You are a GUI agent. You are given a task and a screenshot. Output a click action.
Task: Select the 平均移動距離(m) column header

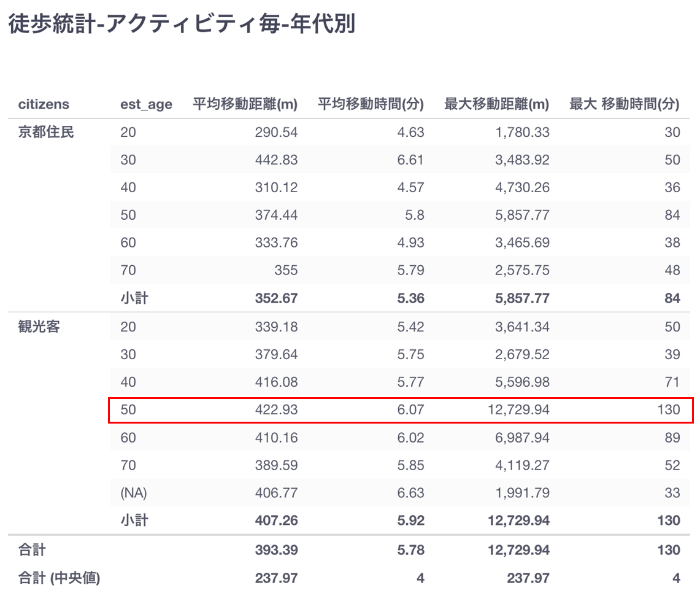[245, 104]
